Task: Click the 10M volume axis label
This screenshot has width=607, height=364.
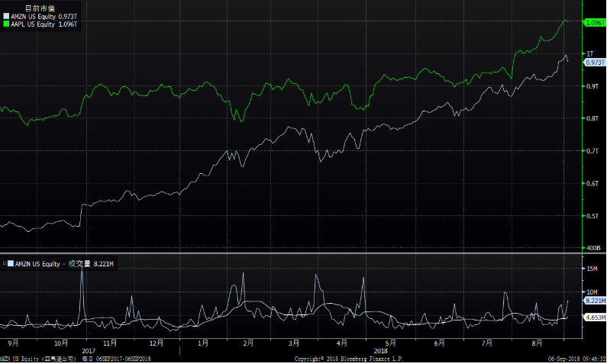Action: 592,292
